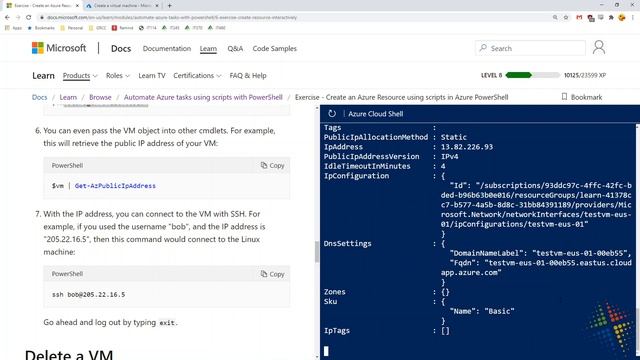Screen dimensions: 640x360
Task: Open 'Automate Azure tasks using scripts with PowerShell' breadcrumb
Action: coord(203,97)
